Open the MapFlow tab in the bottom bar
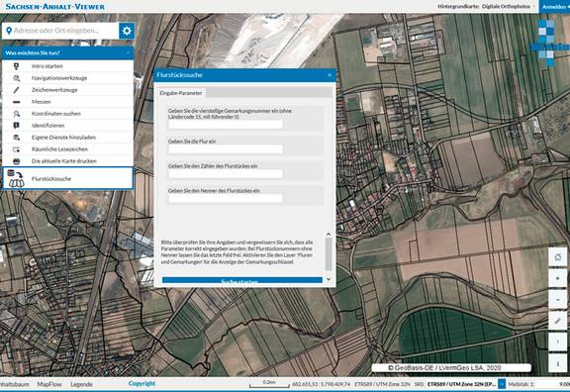The height and width of the screenshot is (392, 570). 49,384
